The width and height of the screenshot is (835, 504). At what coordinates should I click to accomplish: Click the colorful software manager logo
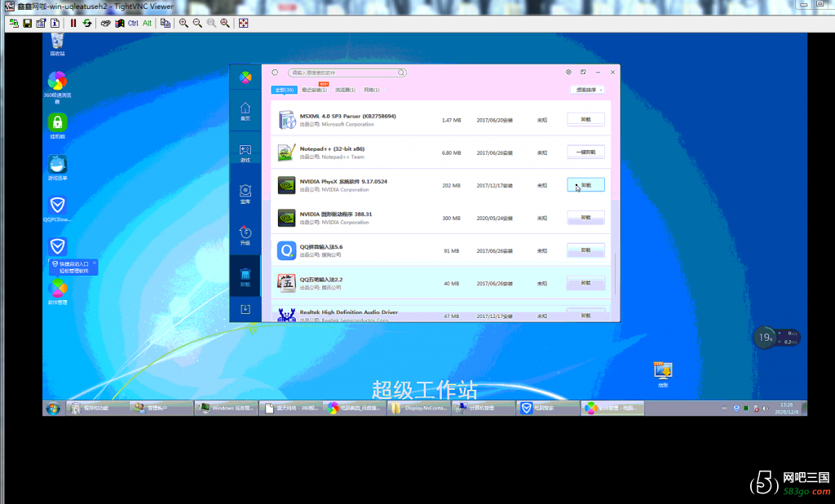coord(245,77)
